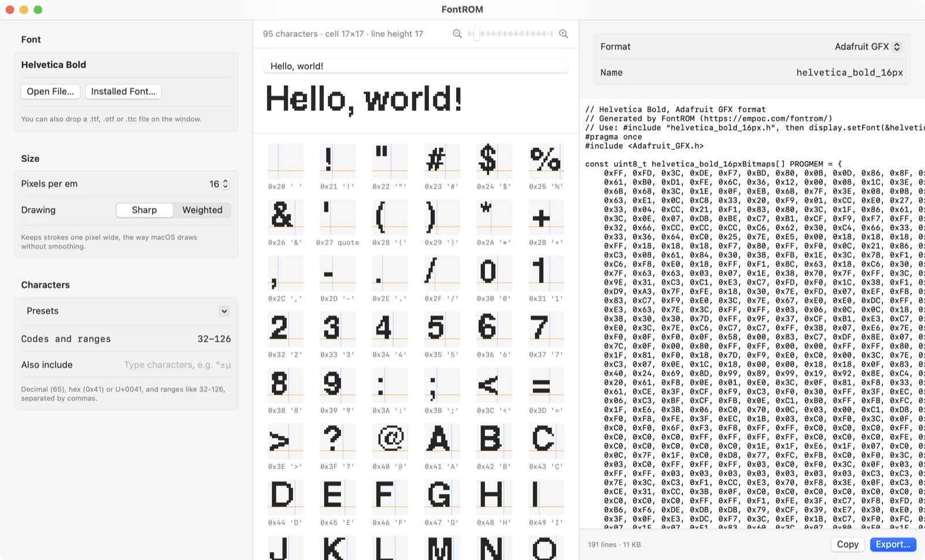Select the 0x26 '&' glyph cell

(286, 223)
